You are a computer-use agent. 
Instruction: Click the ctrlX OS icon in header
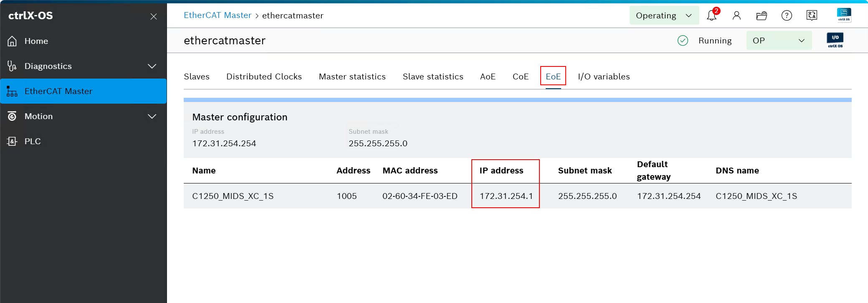[844, 15]
